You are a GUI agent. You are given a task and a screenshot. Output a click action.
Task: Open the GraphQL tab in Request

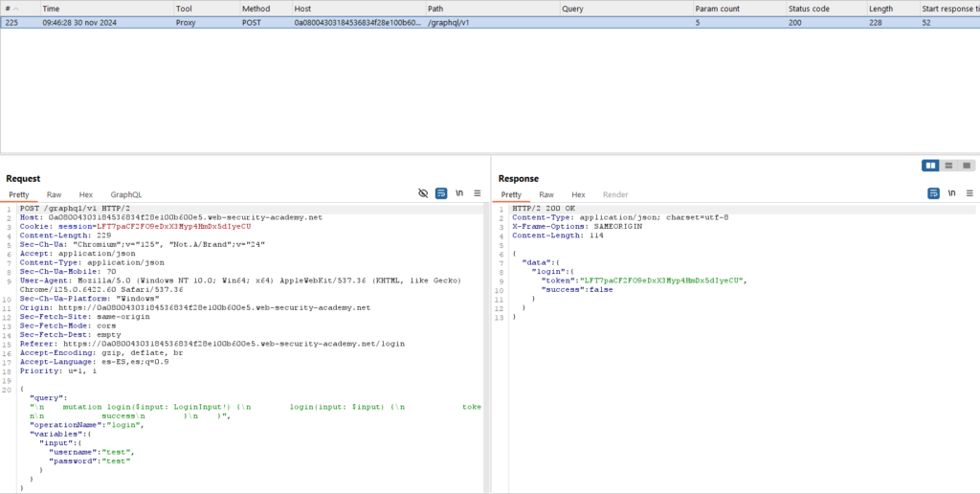(125, 194)
